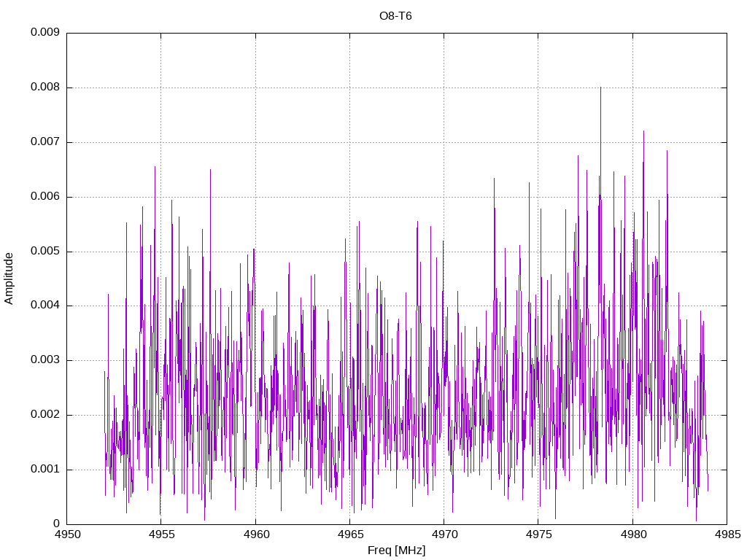Image resolution: width=747 pixels, height=560 pixels.
Task: Click the 0.001 y-axis tick label
Action: pyautogui.click(x=45, y=469)
